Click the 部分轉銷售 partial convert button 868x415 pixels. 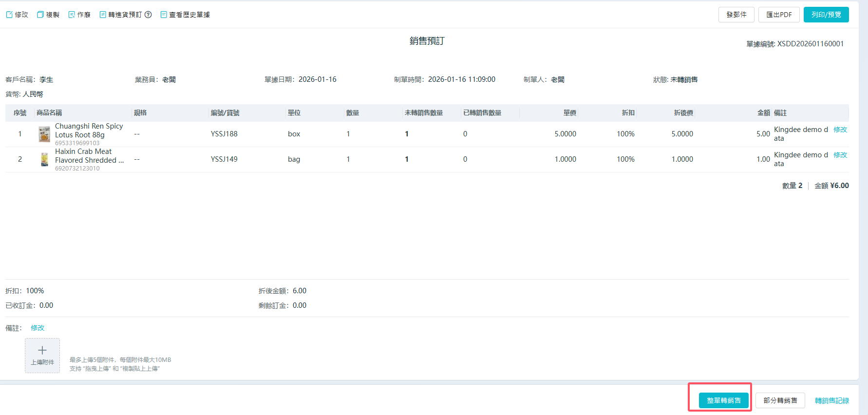coord(780,400)
